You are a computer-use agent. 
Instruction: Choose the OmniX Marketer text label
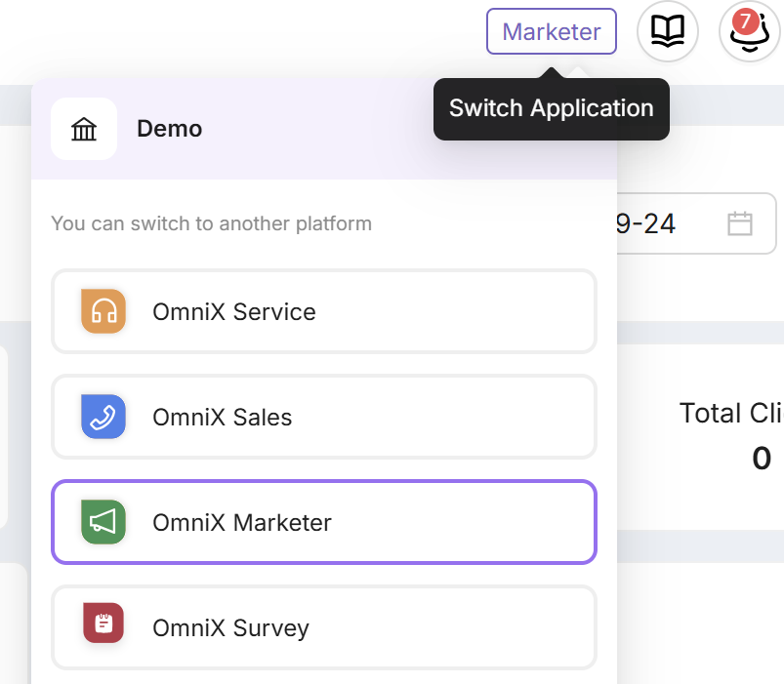pyautogui.click(x=242, y=522)
